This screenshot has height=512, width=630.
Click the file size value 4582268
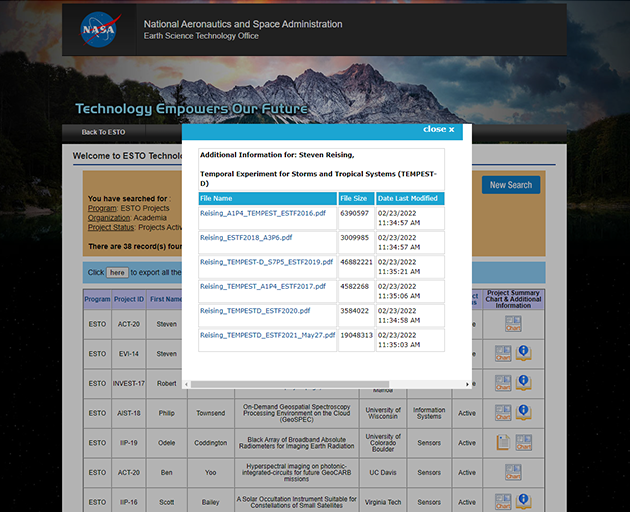pos(354,287)
